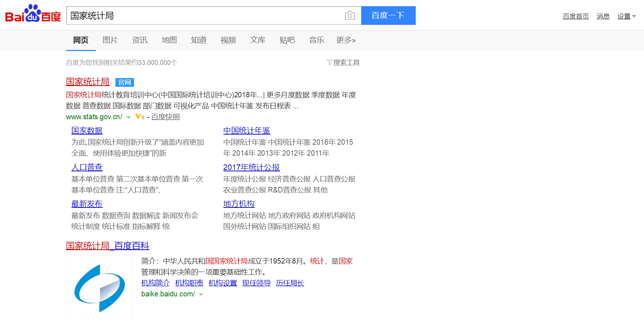Open camera image search icon

(x=350, y=15)
